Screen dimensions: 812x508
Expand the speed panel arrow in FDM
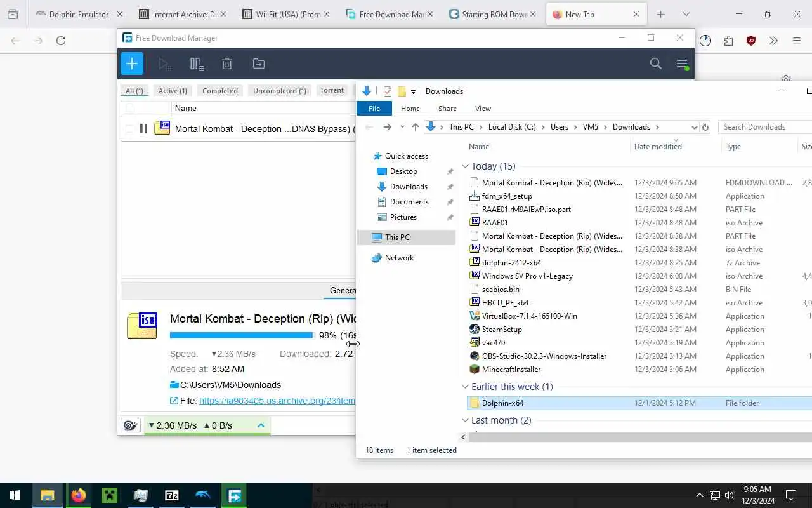[x=261, y=425]
